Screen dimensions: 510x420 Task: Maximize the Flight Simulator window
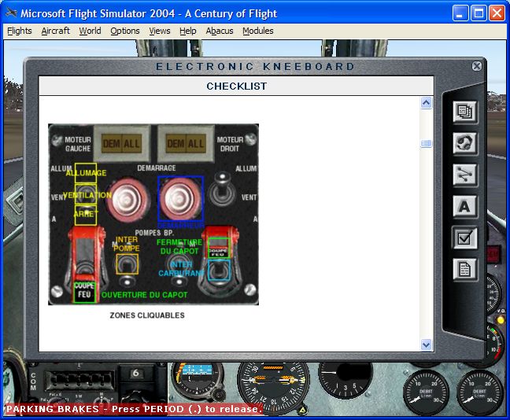point(479,13)
